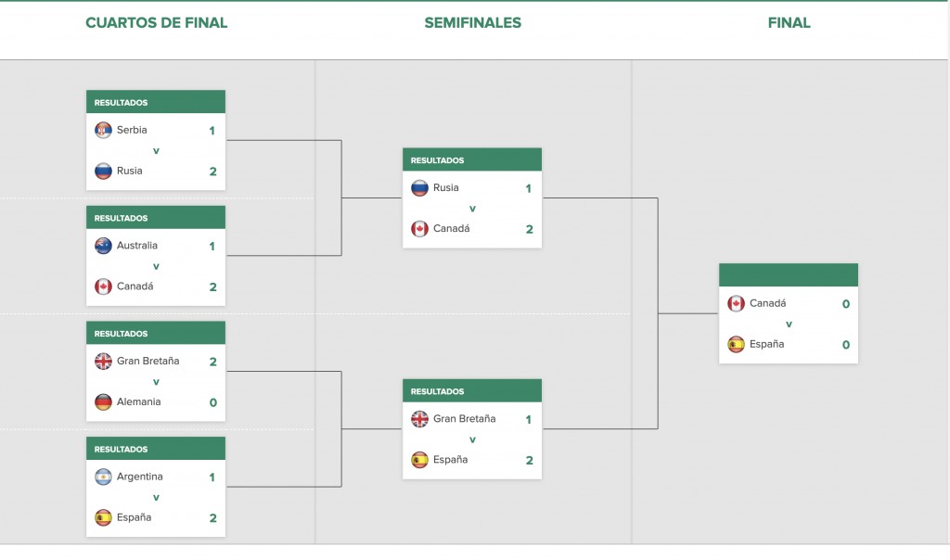
Task: Click the Argentina flag icon
Action: (103, 477)
